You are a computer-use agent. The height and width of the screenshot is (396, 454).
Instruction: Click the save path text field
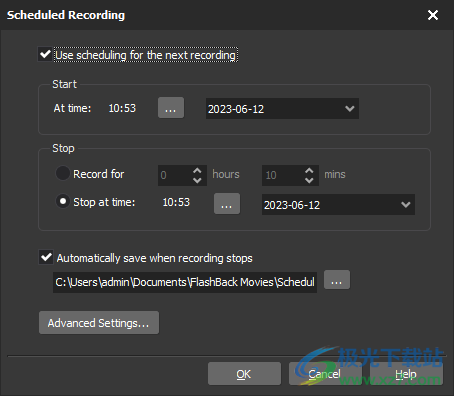coord(185,282)
